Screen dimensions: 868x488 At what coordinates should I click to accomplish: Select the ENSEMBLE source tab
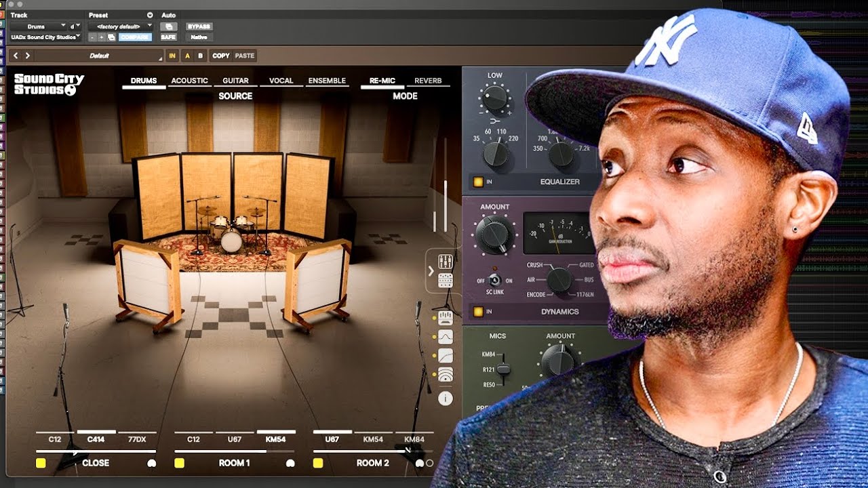click(327, 81)
